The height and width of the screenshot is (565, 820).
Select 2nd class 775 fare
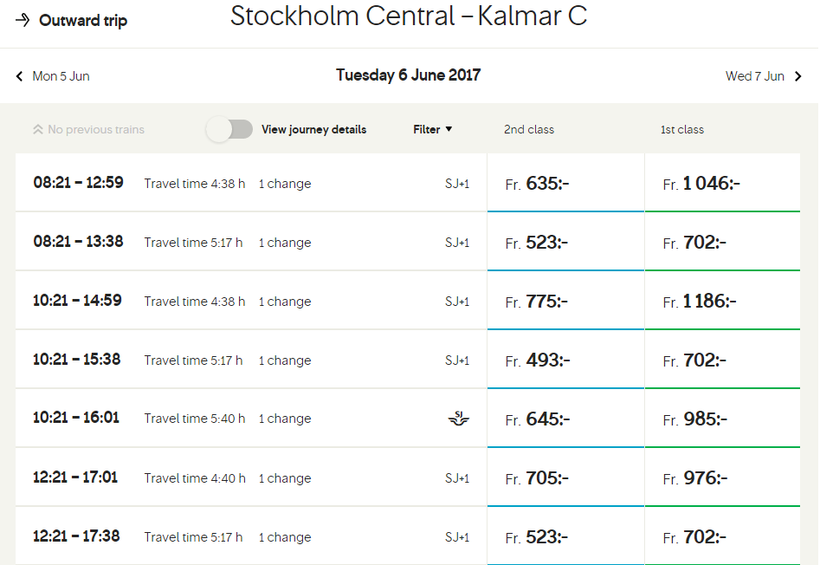[x=565, y=301]
